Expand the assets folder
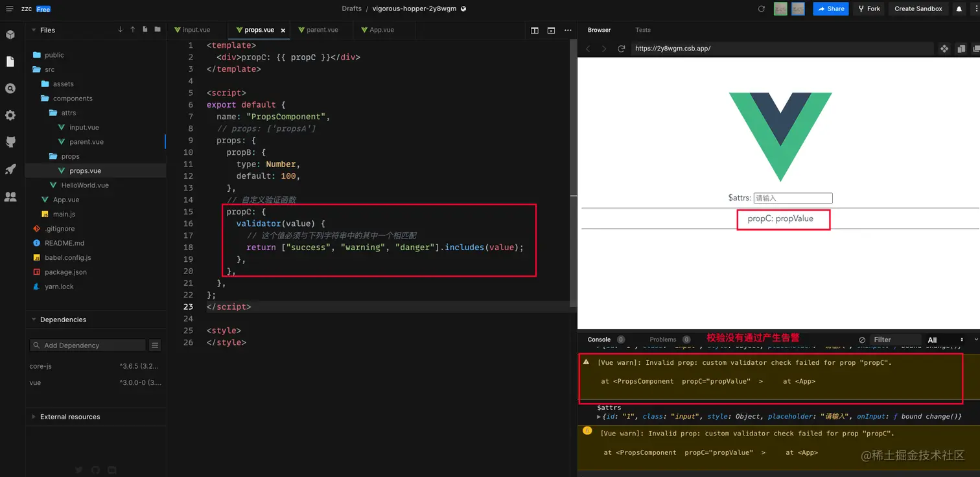980x477 pixels. pyautogui.click(x=58, y=84)
